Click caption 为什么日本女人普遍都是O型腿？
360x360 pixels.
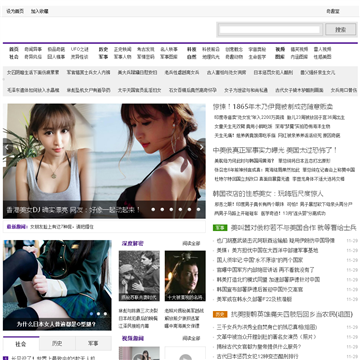point(56,324)
